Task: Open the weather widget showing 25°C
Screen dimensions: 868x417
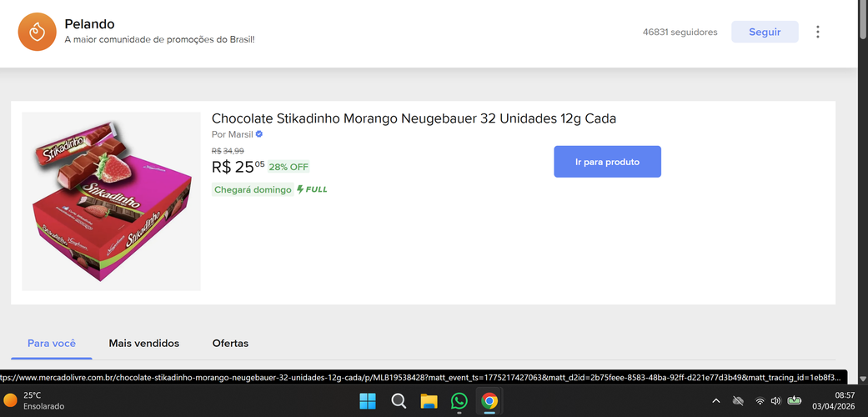Action: (33, 400)
